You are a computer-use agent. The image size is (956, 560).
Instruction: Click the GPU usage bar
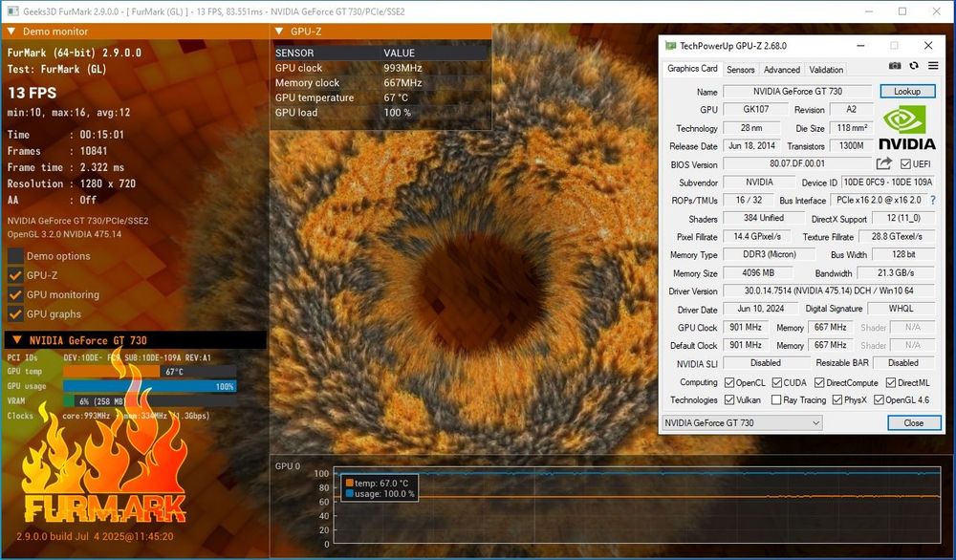(x=150, y=386)
